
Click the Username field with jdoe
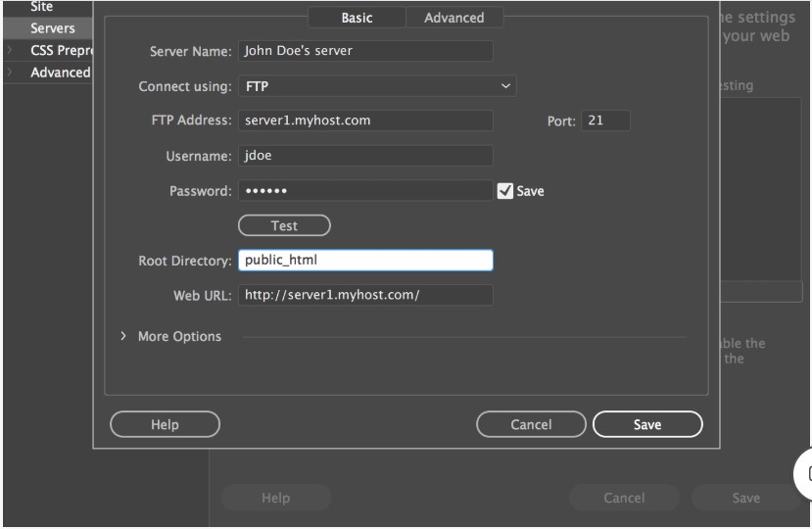click(x=365, y=156)
